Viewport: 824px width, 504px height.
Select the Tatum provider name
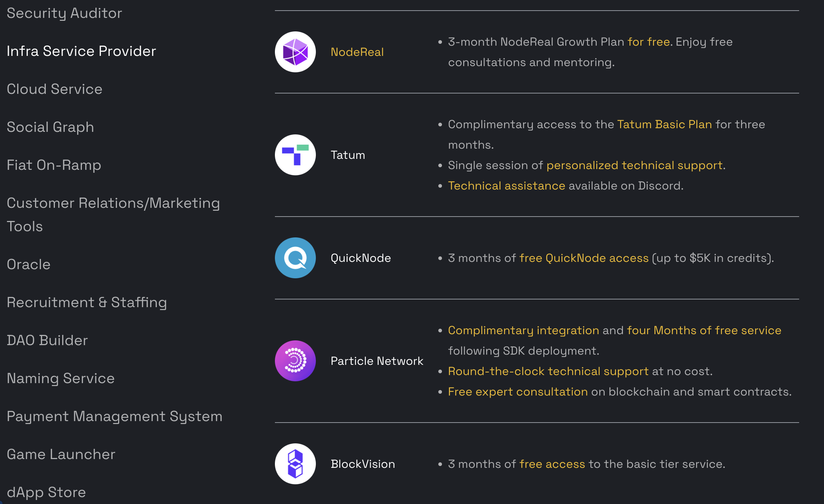point(348,155)
